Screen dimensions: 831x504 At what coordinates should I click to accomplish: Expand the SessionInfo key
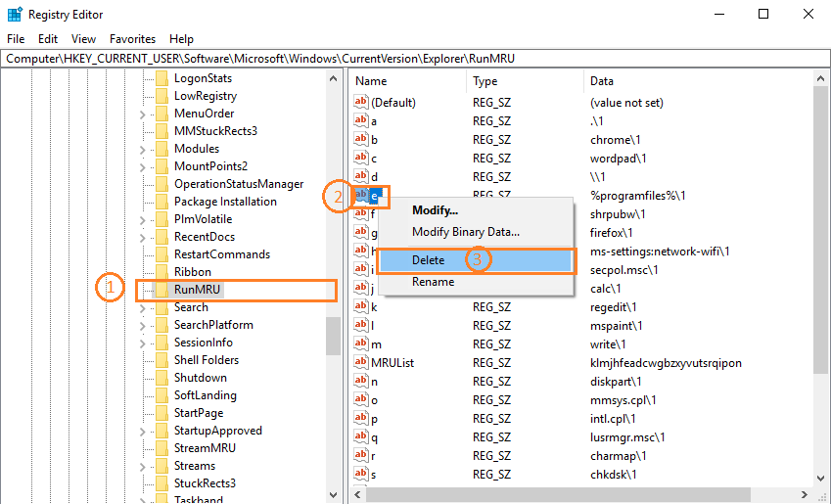(143, 343)
